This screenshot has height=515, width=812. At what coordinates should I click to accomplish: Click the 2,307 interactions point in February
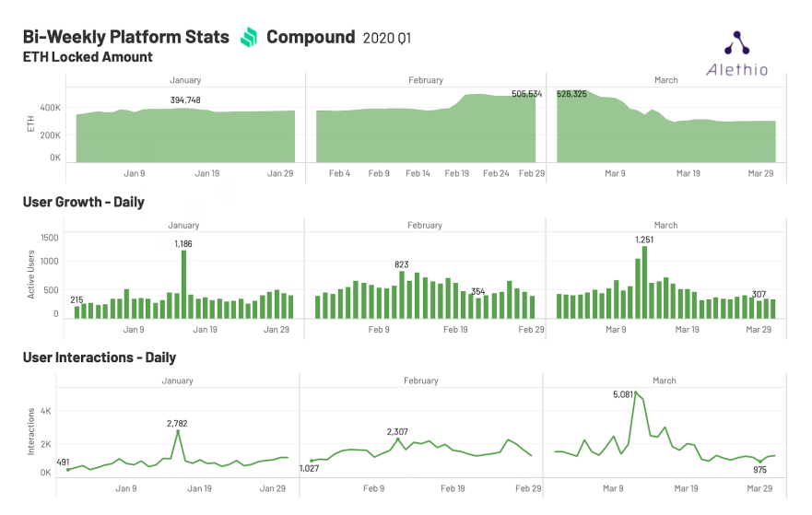[398, 439]
